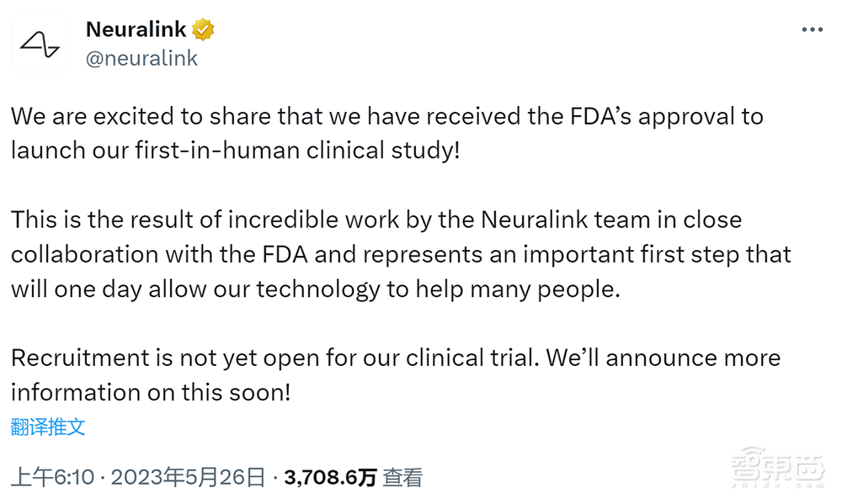Click the gold verified checkmark badge
The height and width of the screenshot is (504, 842).
tap(202, 28)
